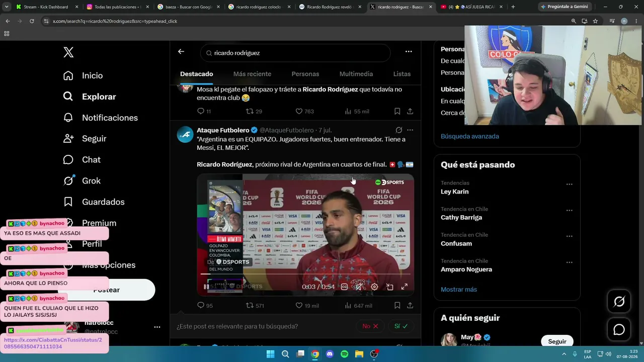Open Ataque Futbolero profile avatar
The image size is (644, 362).
[x=185, y=134]
